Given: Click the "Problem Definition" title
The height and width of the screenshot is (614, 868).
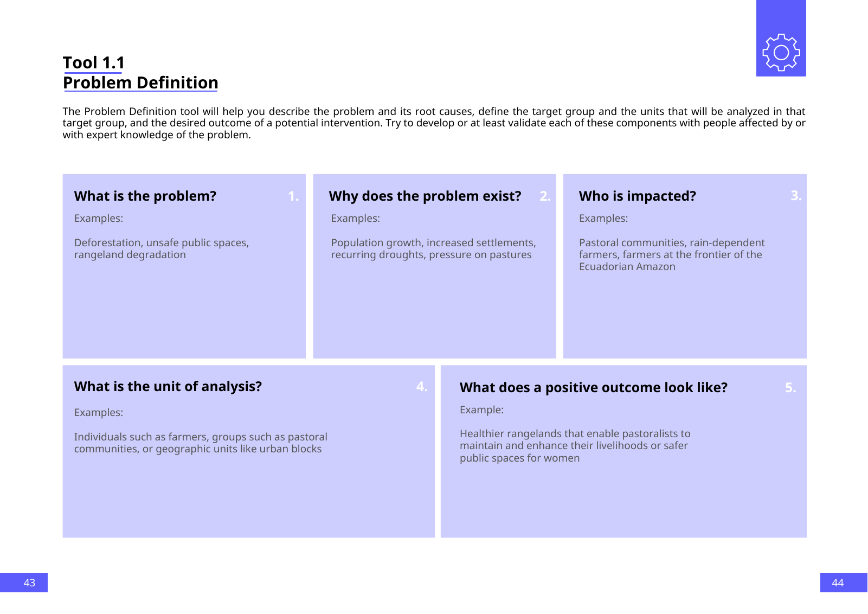Looking at the screenshot, I should tap(140, 83).
